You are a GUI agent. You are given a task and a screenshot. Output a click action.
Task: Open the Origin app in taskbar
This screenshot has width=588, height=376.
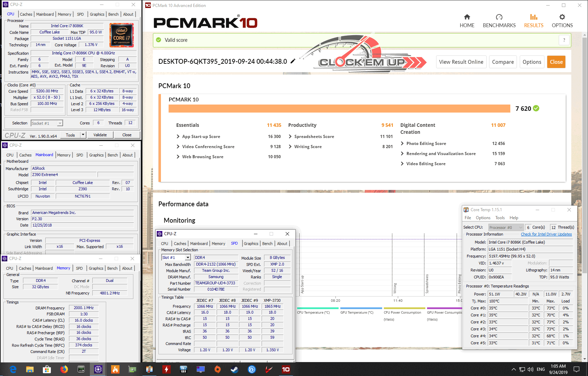217,369
